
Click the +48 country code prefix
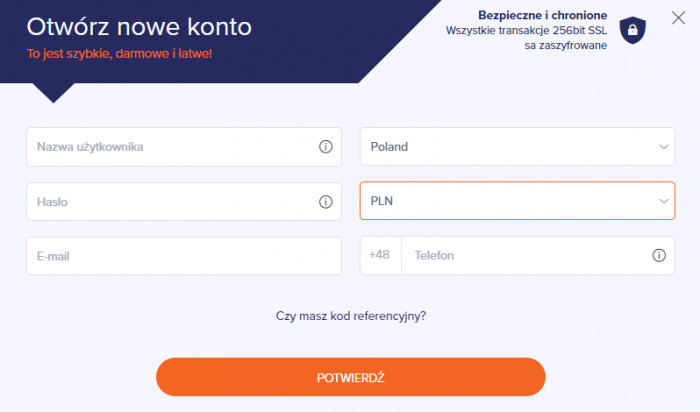(x=380, y=256)
